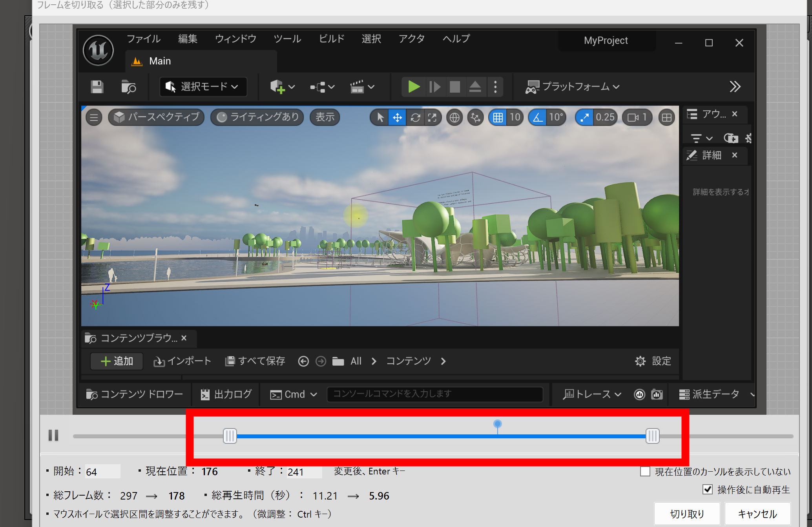Screen dimensions: 812x527
Task: Open the ファイル menu
Action: coord(143,39)
